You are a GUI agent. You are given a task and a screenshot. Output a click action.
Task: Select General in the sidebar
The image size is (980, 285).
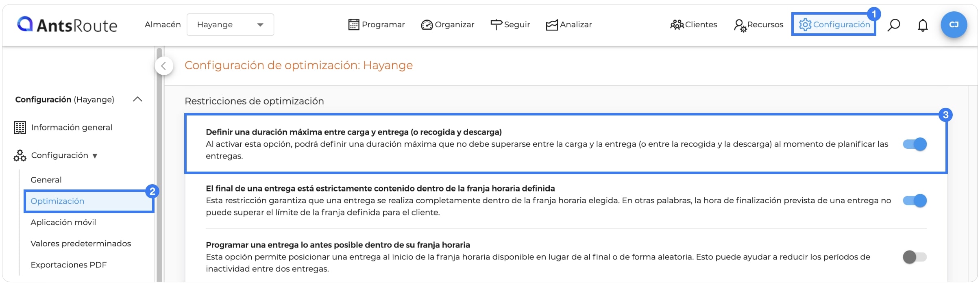(46, 180)
